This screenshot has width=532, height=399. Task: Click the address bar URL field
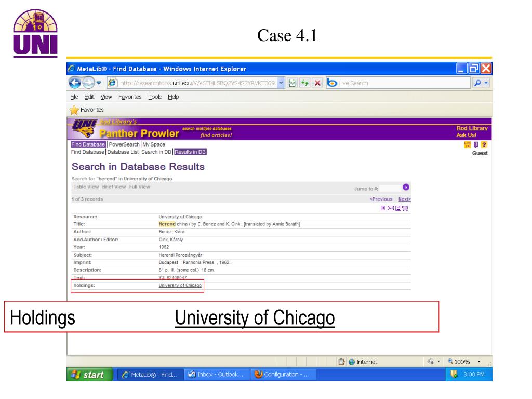(192, 83)
